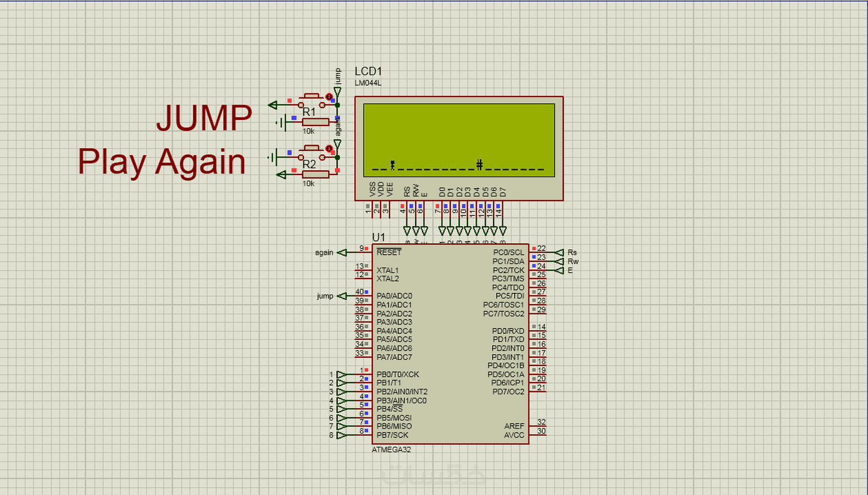Click the LM044L part name label
The width and height of the screenshot is (868, 495).
click(x=368, y=83)
